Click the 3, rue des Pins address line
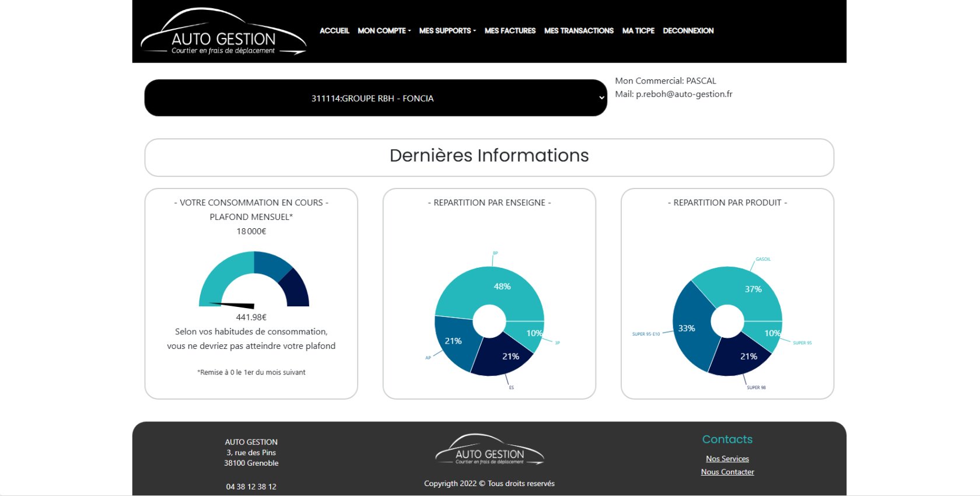 [251, 453]
